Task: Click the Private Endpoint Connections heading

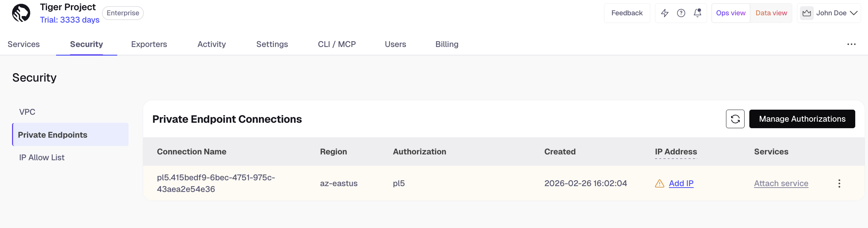Action: (x=227, y=119)
